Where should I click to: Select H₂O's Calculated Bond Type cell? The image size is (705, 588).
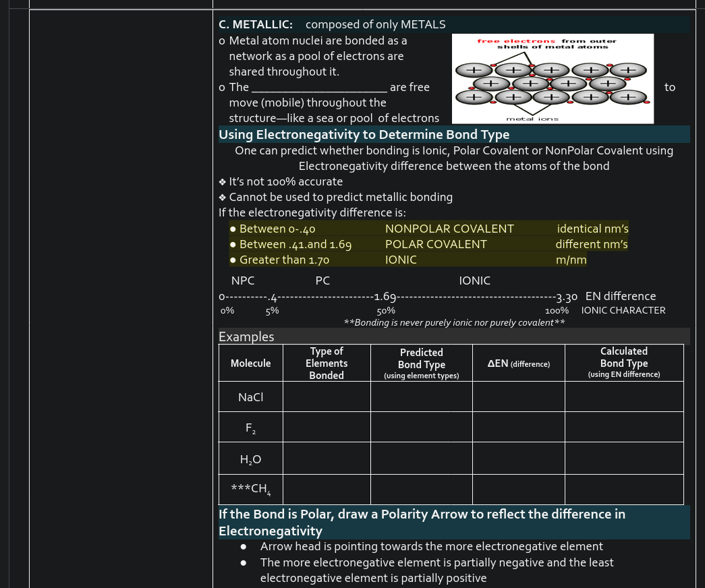[x=623, y=459]
